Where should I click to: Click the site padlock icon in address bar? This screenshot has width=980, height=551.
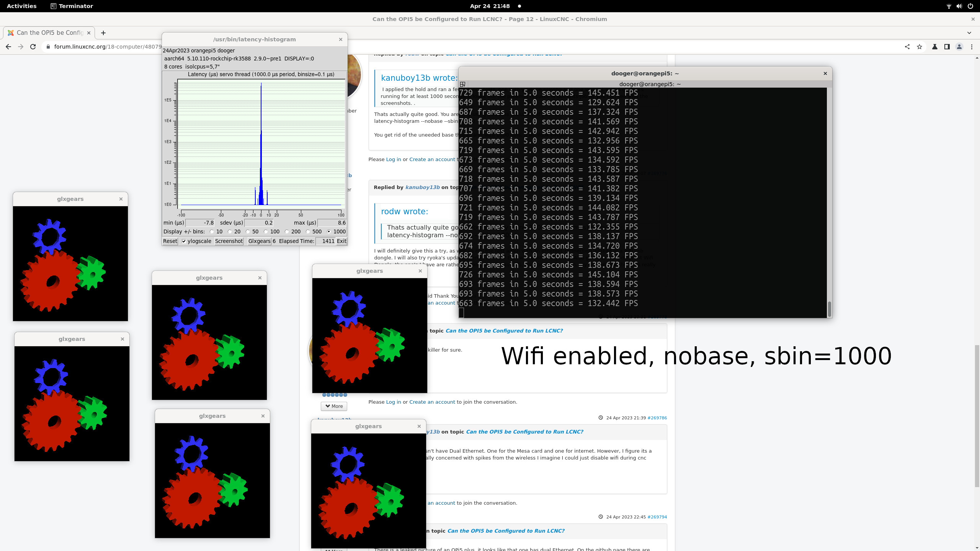(x=48, y=47)
